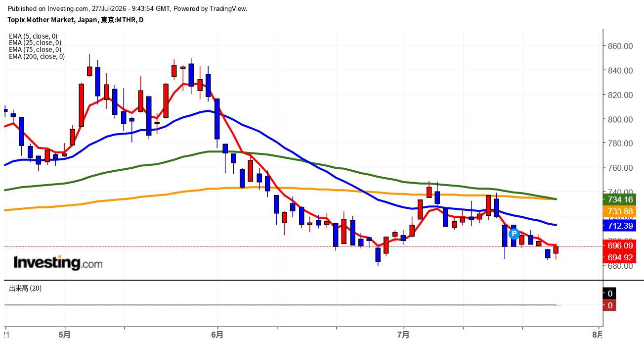Click the 6月 label on time axis
The image size is (644, 343).
[217, 335]
